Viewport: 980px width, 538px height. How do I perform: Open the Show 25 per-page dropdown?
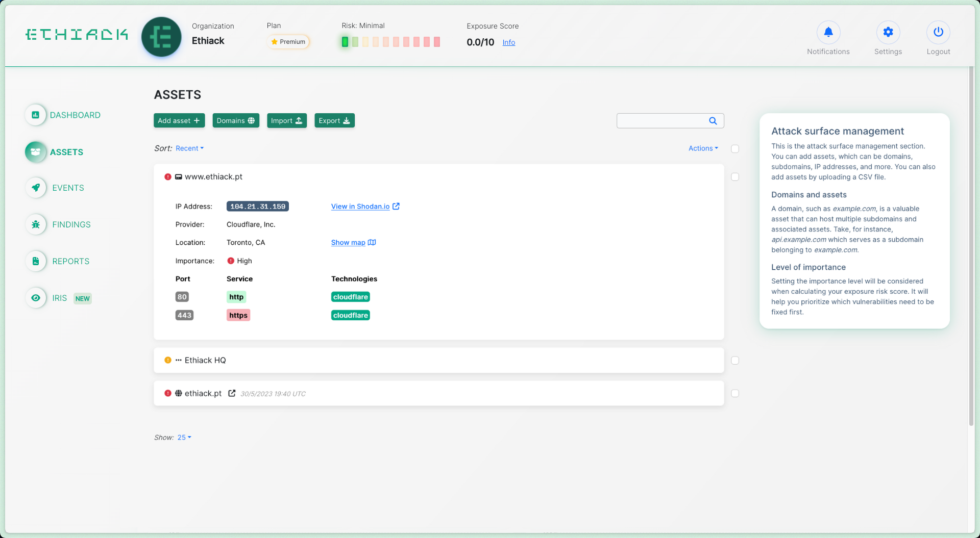(184, 438)
